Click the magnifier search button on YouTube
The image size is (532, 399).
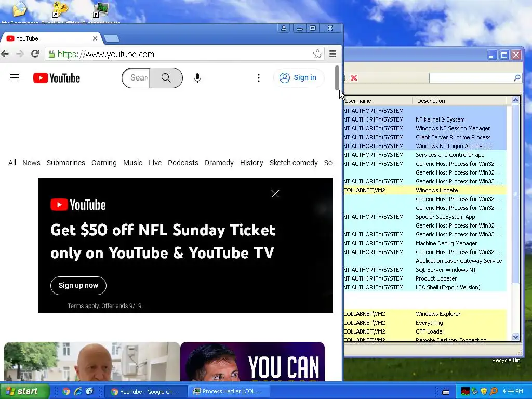(x=166, y=78)
